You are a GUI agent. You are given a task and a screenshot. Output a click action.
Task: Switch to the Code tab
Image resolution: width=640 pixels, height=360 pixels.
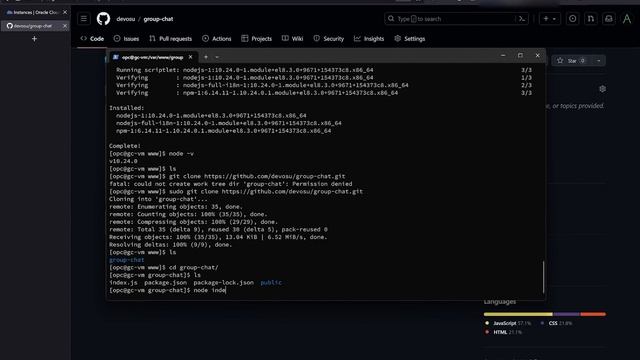pos(92,39)
